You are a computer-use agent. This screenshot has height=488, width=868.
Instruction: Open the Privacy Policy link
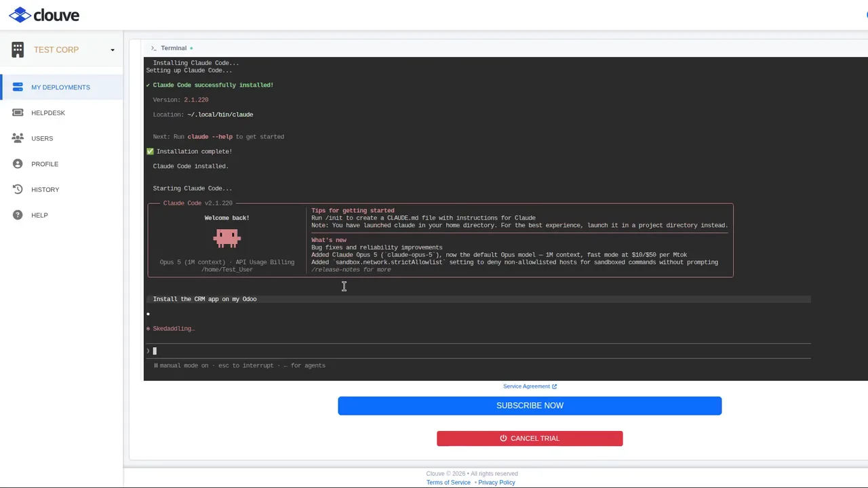pyautogui.click(x=496, y=483)
